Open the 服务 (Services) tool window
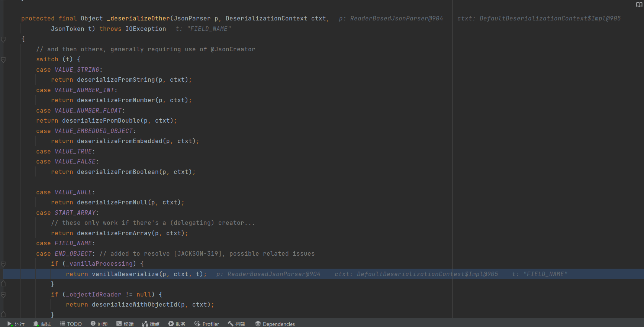The image size is (644, 327). click(177, 324)
